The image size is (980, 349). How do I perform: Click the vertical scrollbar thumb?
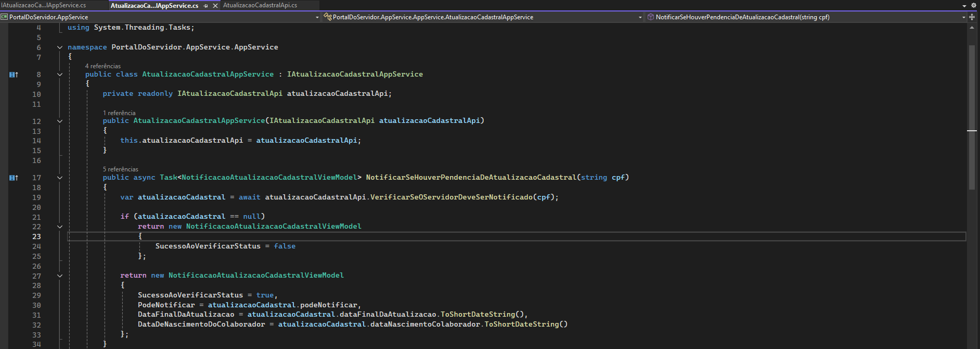pyautogui.click(x=972, y=117)
